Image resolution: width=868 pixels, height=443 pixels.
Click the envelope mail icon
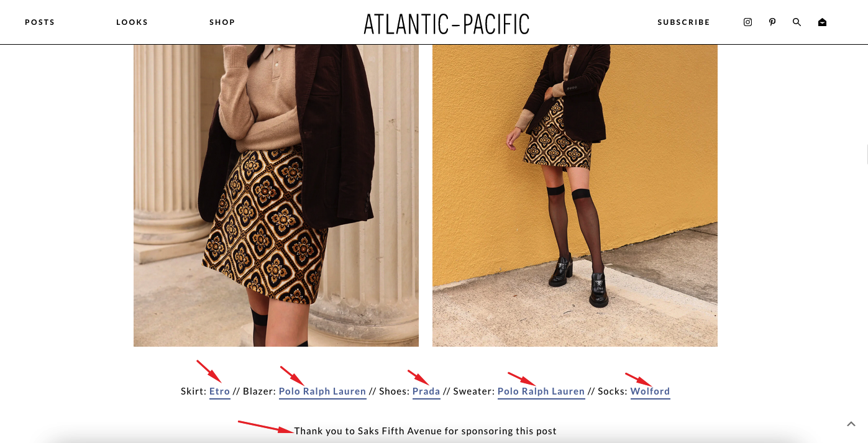pos(822,22)
